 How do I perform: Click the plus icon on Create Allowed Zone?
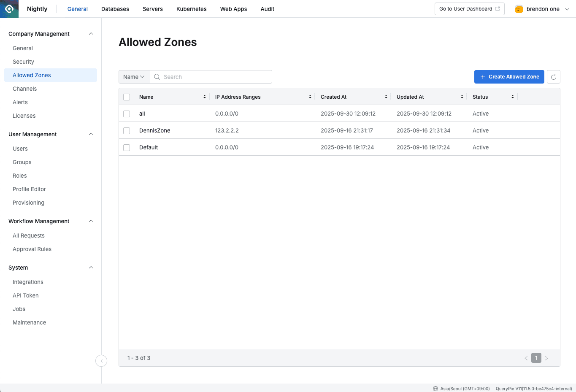482,77
